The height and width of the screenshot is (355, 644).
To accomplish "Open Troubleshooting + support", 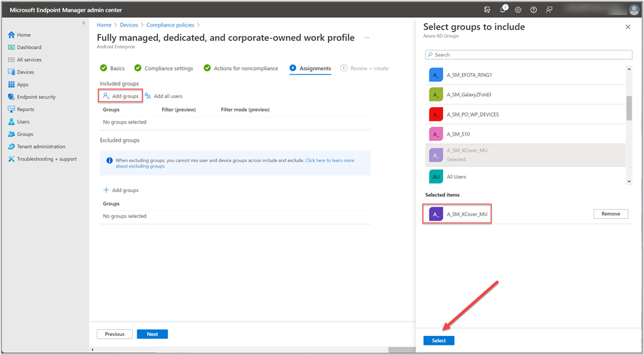I will (42, 159).
